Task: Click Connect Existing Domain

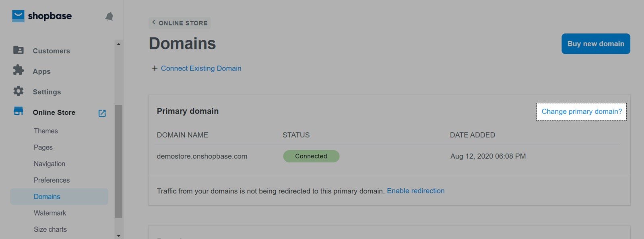Action: (201, 68)
